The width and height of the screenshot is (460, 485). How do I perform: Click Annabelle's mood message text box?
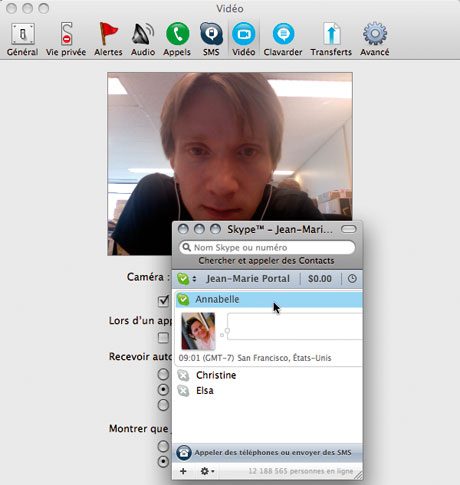[x=295, y=326]
